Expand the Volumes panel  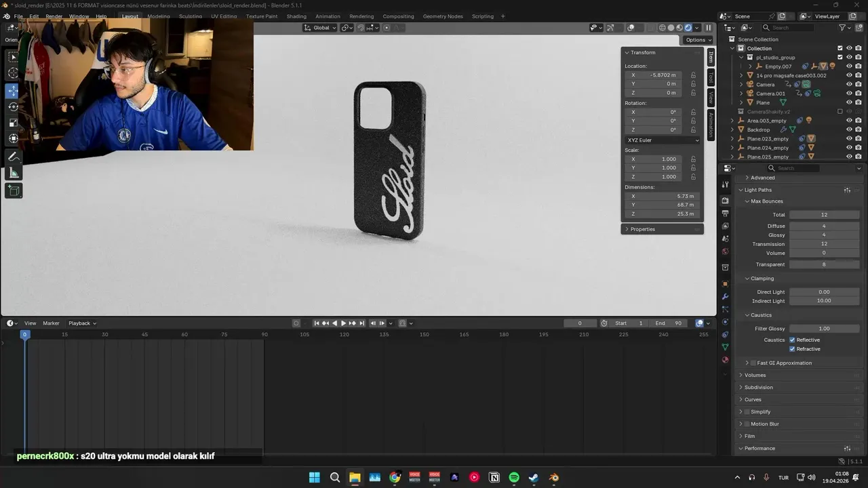tap(755, 375)
